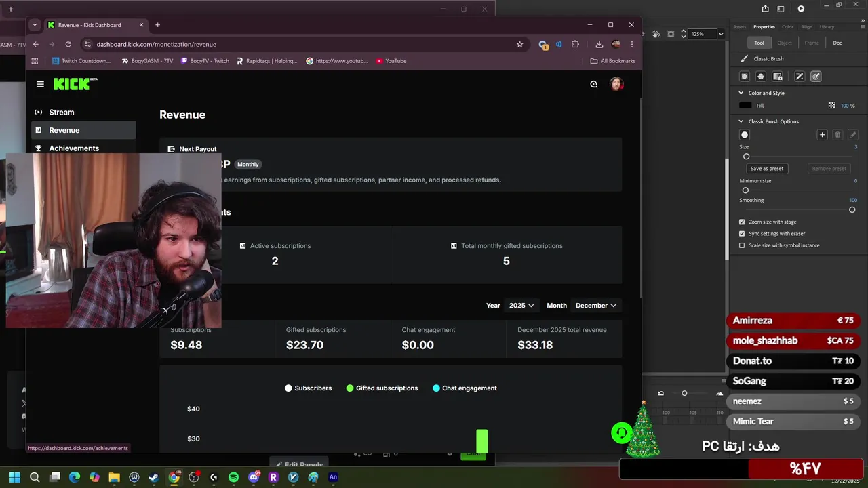Open Windows Start menu

coord(15,477)
